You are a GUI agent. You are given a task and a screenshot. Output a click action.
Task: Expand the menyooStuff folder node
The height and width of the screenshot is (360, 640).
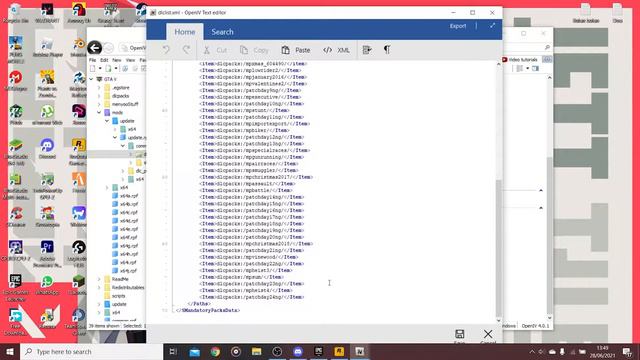click(x=99, y=104)
